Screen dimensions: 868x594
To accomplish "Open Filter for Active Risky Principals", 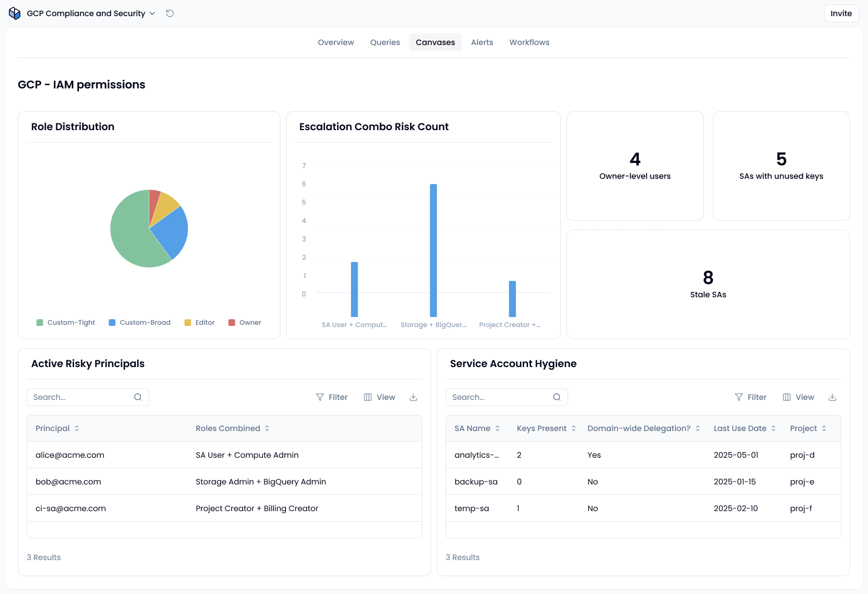I will pos(332,397).
